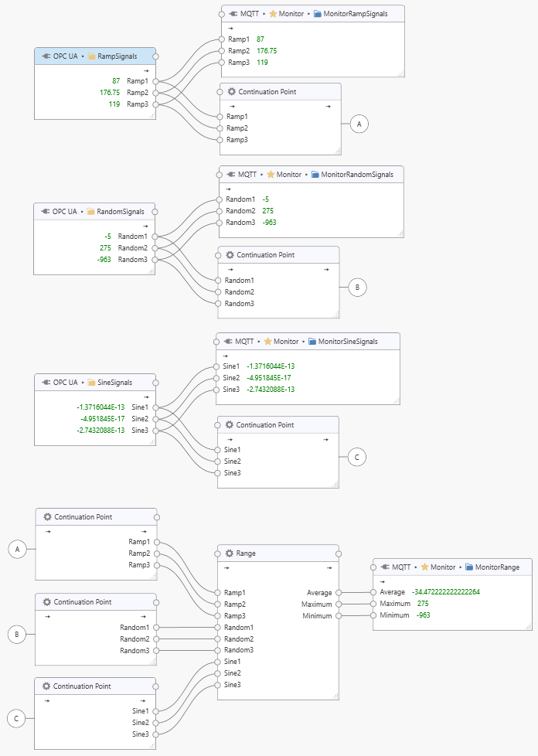Click the folder icon on MonitorSineSignals header

click(x=314, y=340)
